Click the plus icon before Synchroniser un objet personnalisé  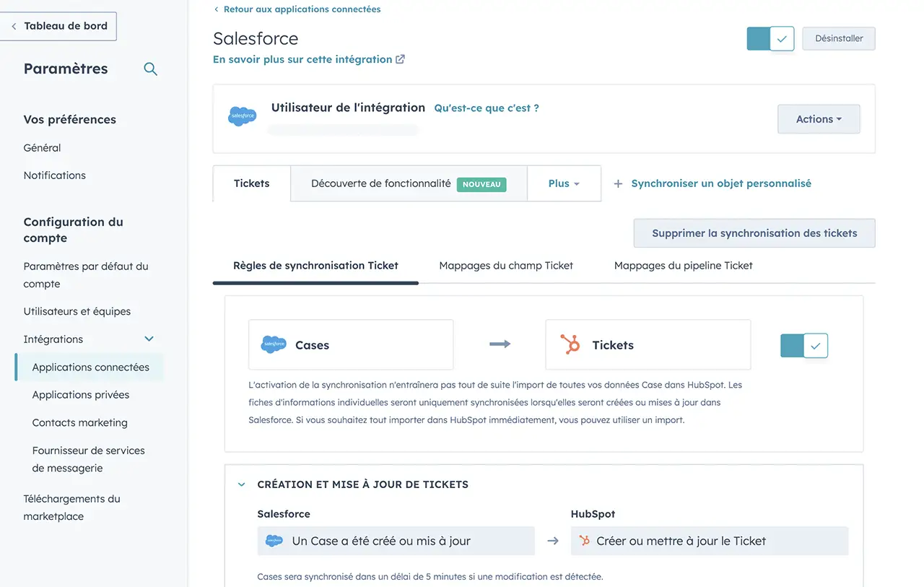point(618,184)
